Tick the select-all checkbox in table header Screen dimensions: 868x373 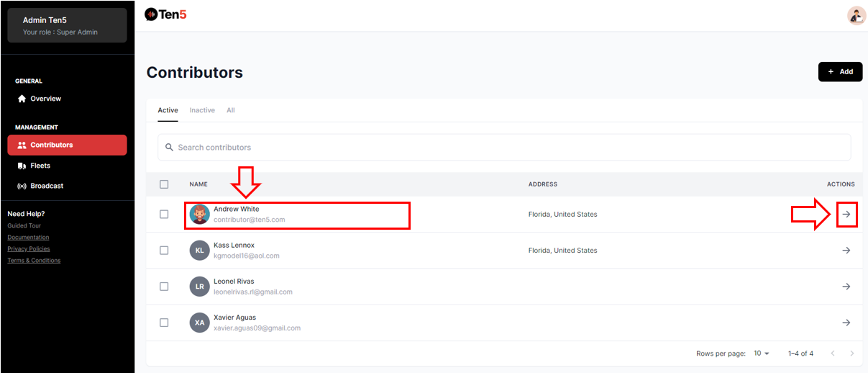(x=164, y=184)
